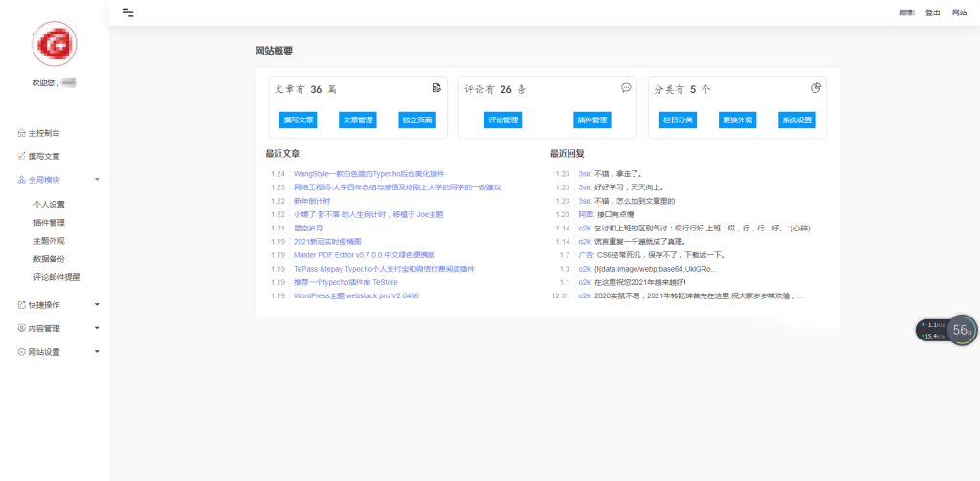Open the WordPress webstack pro article
This screenshot has width=980, height=481.
[x=356, y=296]
